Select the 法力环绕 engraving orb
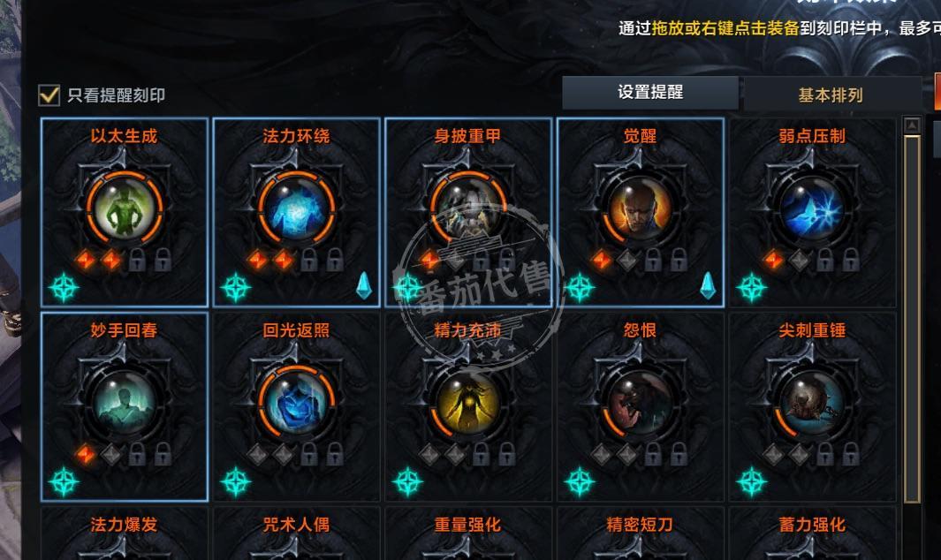941x560 pixels. [297, 207]
